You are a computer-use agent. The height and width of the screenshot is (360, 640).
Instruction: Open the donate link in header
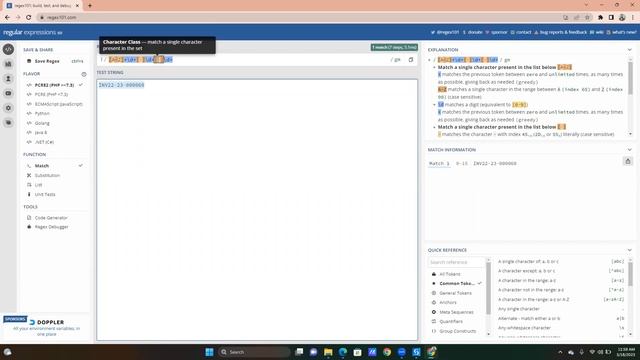coord(473,32)
